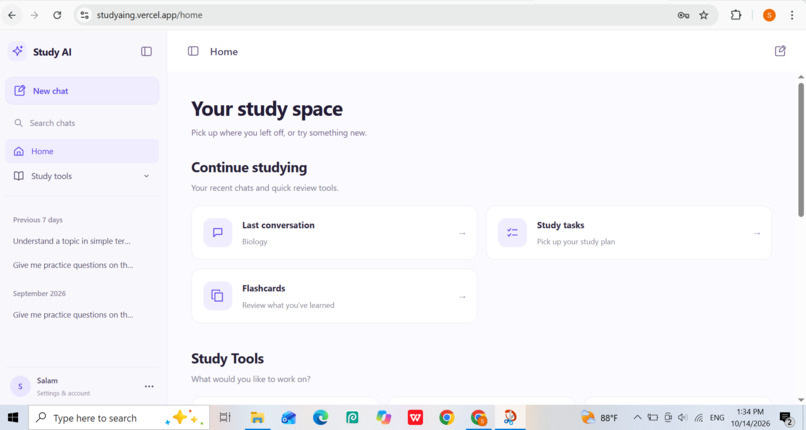
Task: Open Study tools in the sidebar
Action: [x=82, y=176]
